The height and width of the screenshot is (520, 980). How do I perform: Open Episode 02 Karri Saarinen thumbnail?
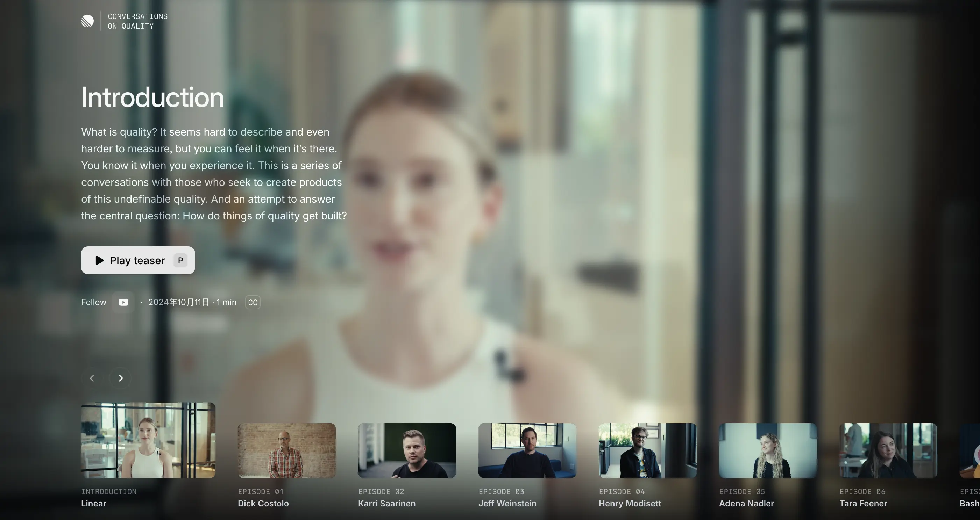(407, 450)
